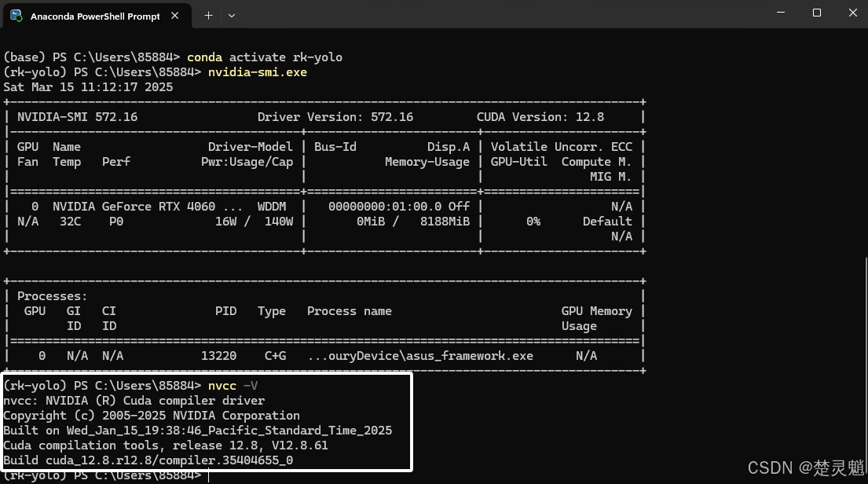Close the Anaconda PowerShell Prompt tab
This screenshot has width=868, height=484.
(x=175, y=16)
